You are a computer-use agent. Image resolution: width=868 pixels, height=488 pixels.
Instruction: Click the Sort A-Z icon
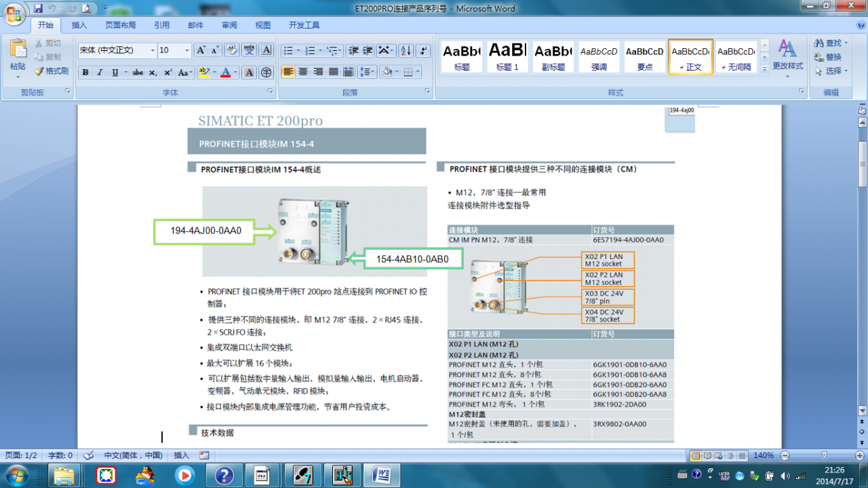tap(406, 50)
